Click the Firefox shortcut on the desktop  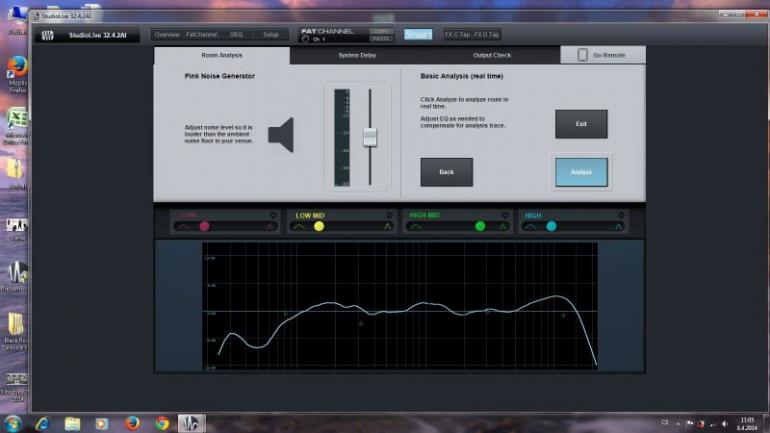17,73
